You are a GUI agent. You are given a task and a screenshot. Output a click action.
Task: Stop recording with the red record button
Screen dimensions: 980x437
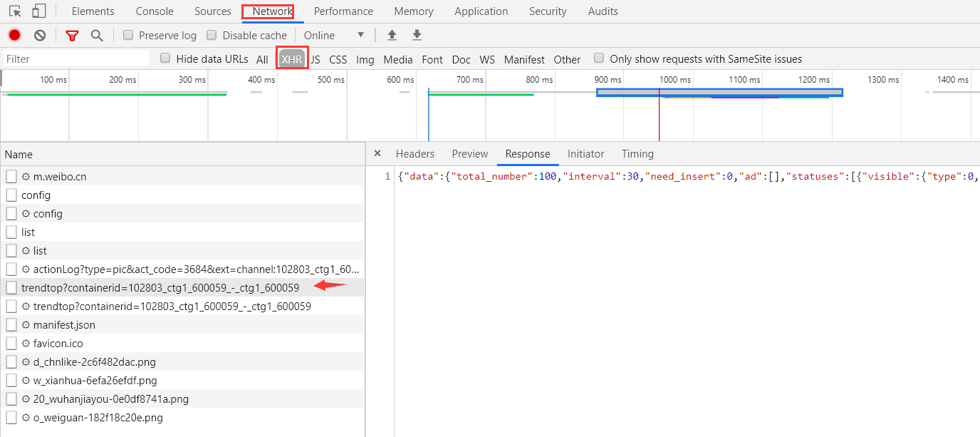pyautogui.click(x=15, y=35)
